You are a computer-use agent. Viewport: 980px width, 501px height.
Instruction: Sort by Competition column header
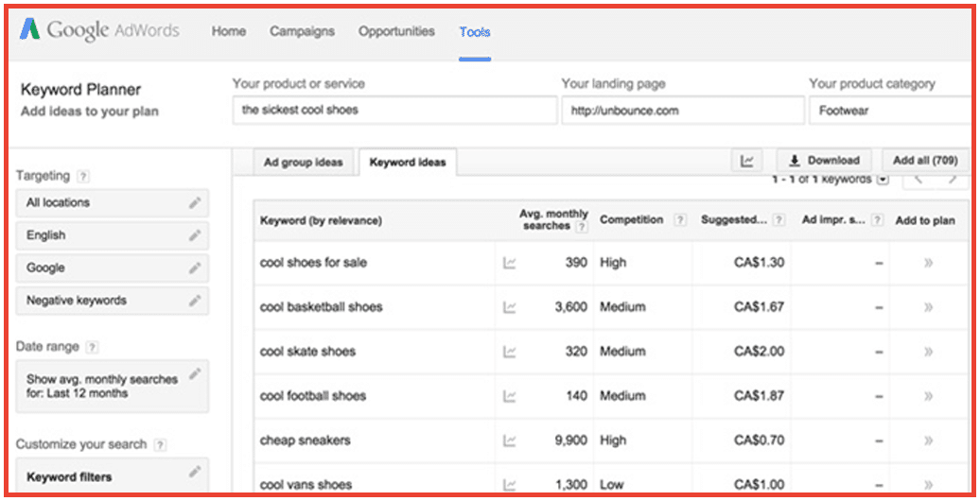coord(631,220)
